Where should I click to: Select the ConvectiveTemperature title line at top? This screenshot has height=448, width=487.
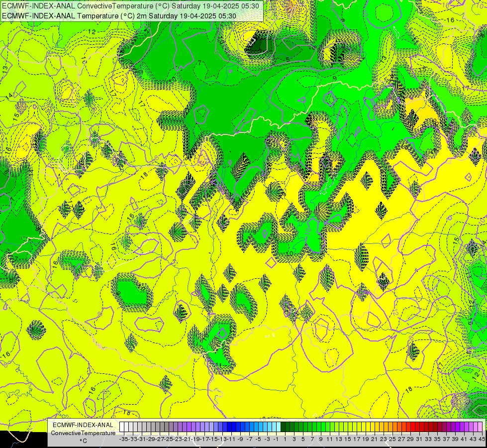pyautogui.click(x=130, y=6)
